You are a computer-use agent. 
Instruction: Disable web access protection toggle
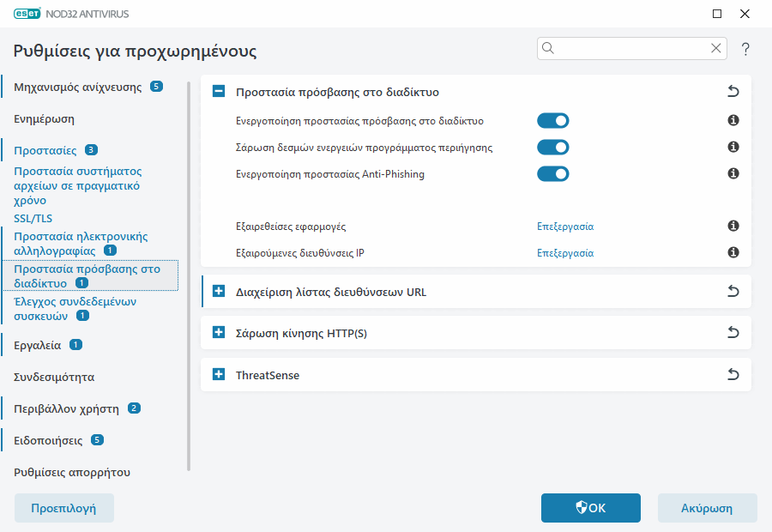pyautogui.click(x=553, y=121)
